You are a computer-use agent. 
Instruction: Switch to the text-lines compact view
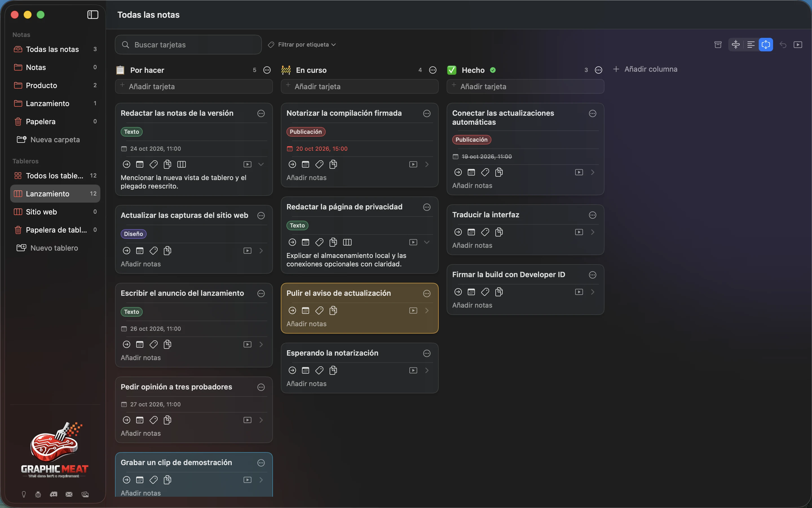point(751,45)
